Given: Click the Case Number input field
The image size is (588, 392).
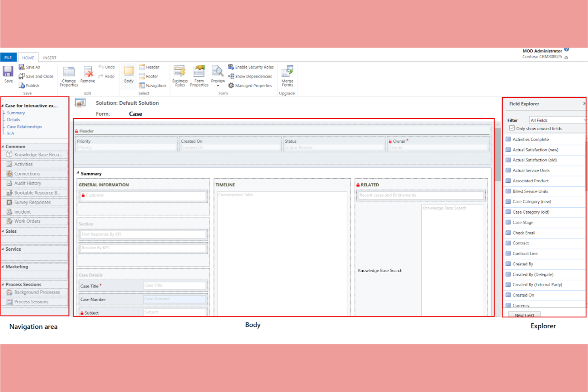Looking at the screenshot, I should pos(174,299).
